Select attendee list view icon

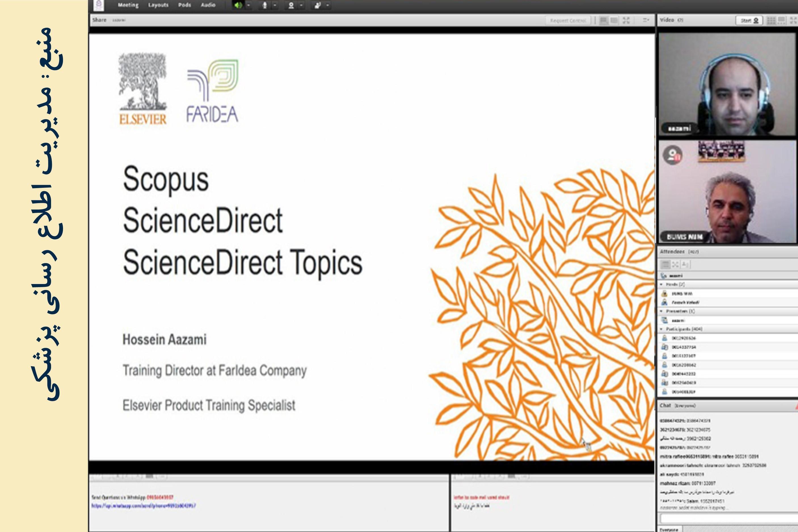666,264
